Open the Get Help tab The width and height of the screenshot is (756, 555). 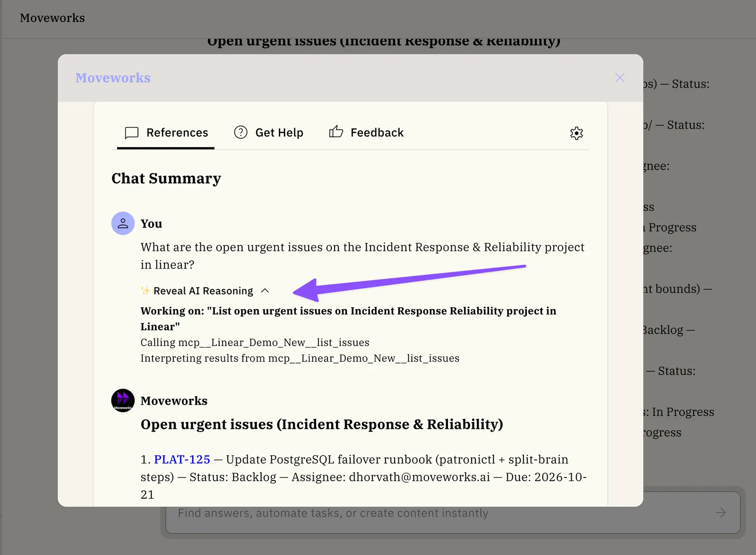point(269,133)
